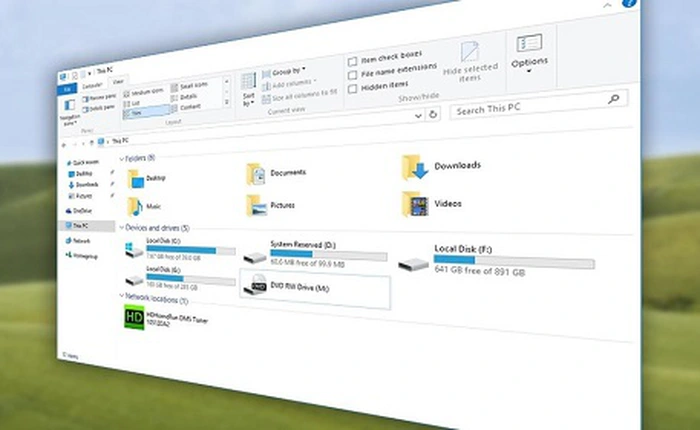
Task: Open the Group by dropdown
Action: pos(284,72)
